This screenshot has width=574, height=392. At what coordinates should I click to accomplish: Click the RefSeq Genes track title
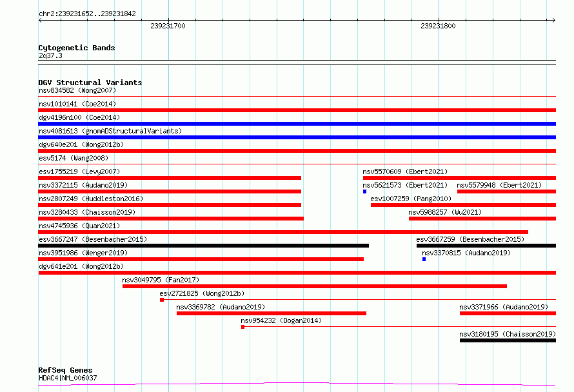tap(65, 370)
